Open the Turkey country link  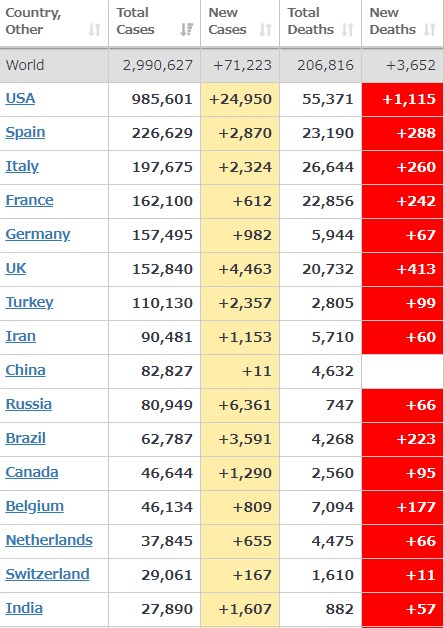(29, 302)
